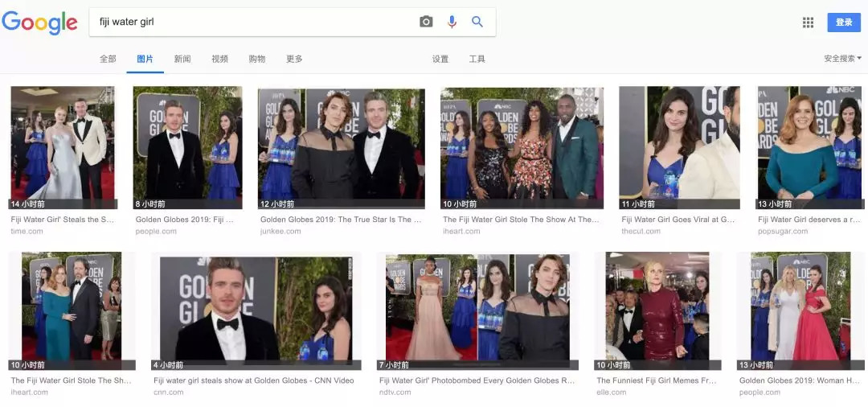This screenshot has width=868, height=407.
Task: Click the 11 小时前 timestamp label
Action: (637, 203)
